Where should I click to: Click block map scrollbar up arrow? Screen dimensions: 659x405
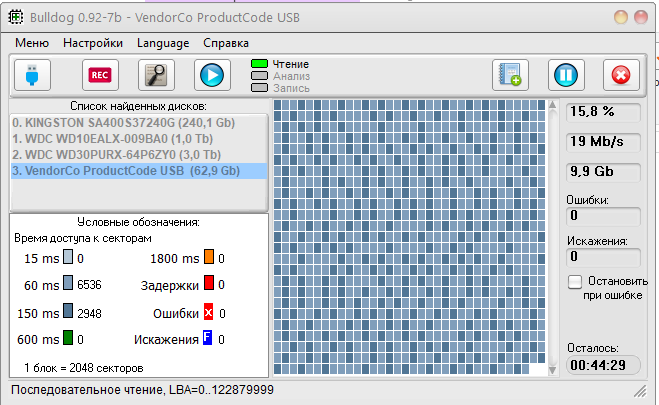[553, 105]
